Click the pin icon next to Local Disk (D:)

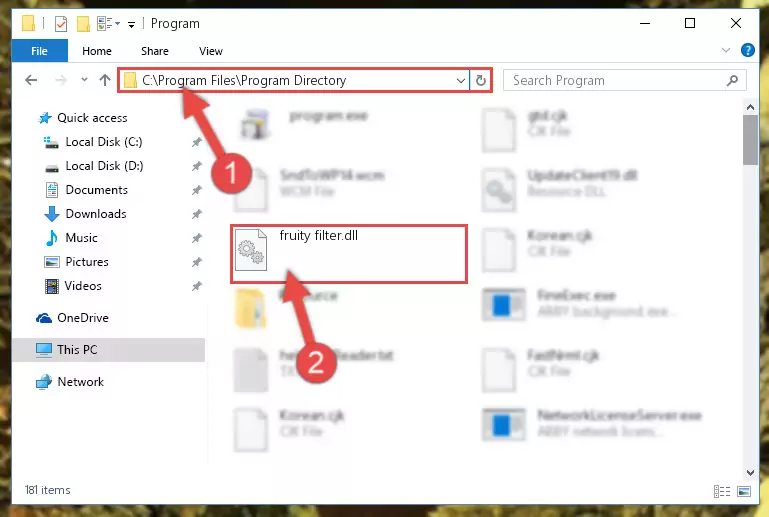point(197,166)
